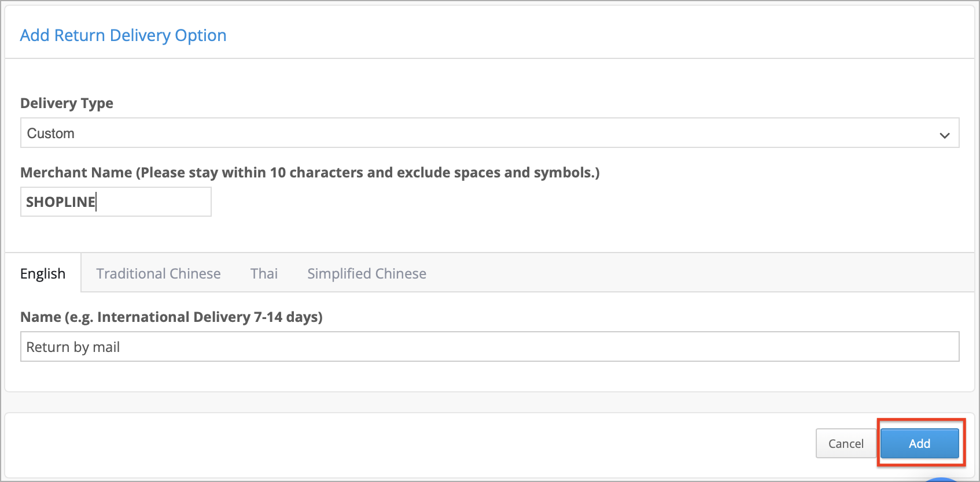Switch to the Traditional Chinese tab
This screenshot has width=980, height=482.
[x=158, y=273]
